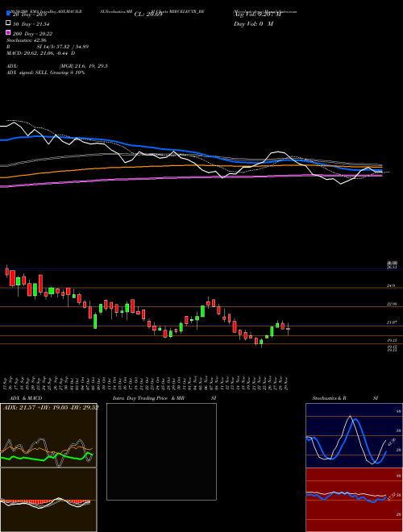Click the last candlestick on the chart
Image resolution: width=403 pixels, height=532 pixels.
[x=288, y=329]
